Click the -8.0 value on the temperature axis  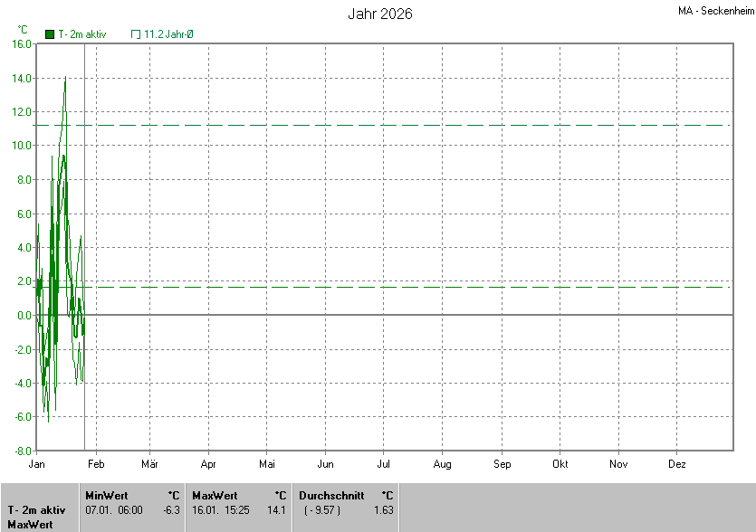pos(22,451)
